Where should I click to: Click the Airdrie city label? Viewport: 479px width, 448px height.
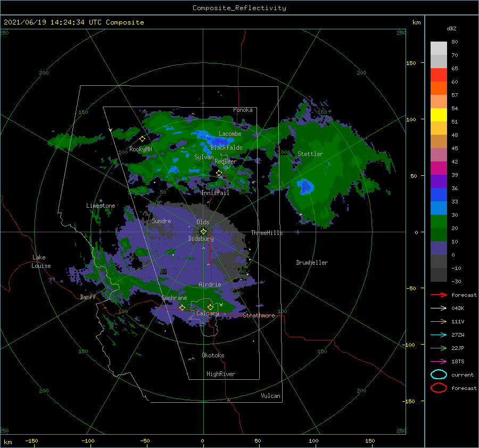coord(210,284)
